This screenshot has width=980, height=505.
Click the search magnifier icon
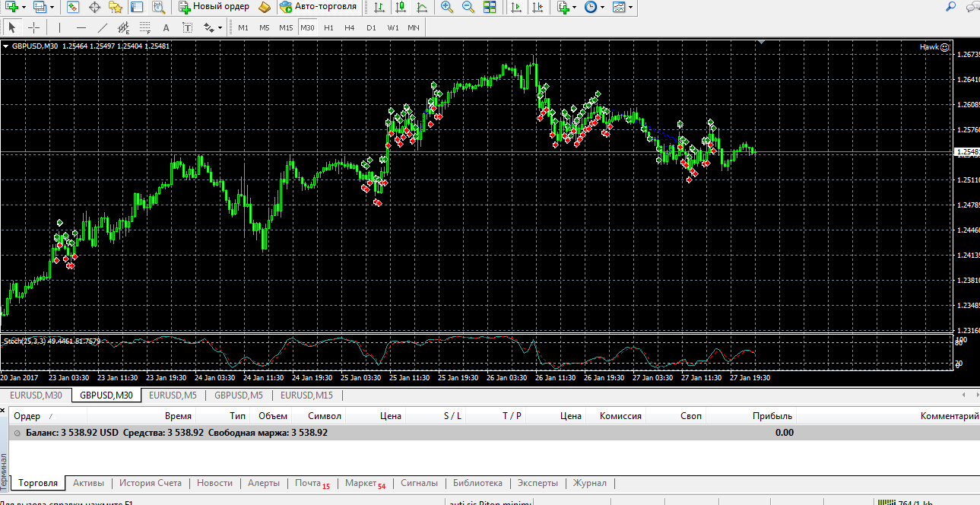(x=951, y=7)
